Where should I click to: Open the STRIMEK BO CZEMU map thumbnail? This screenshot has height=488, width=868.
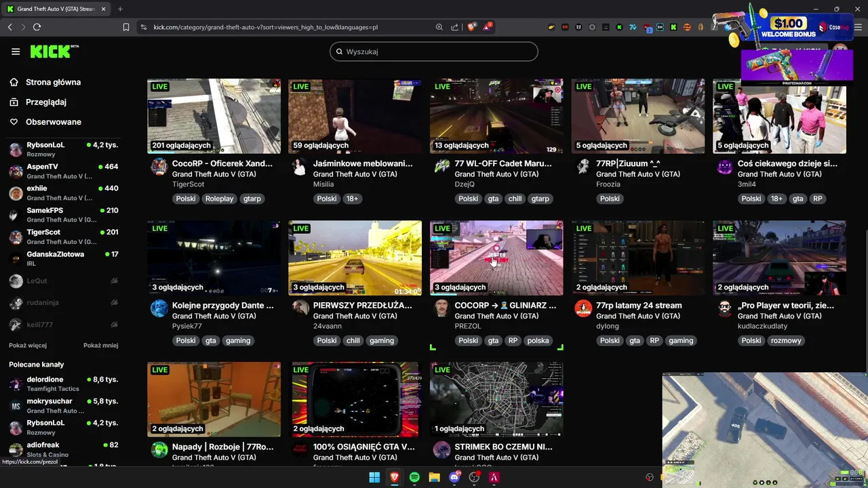click(x=496, y=399)
